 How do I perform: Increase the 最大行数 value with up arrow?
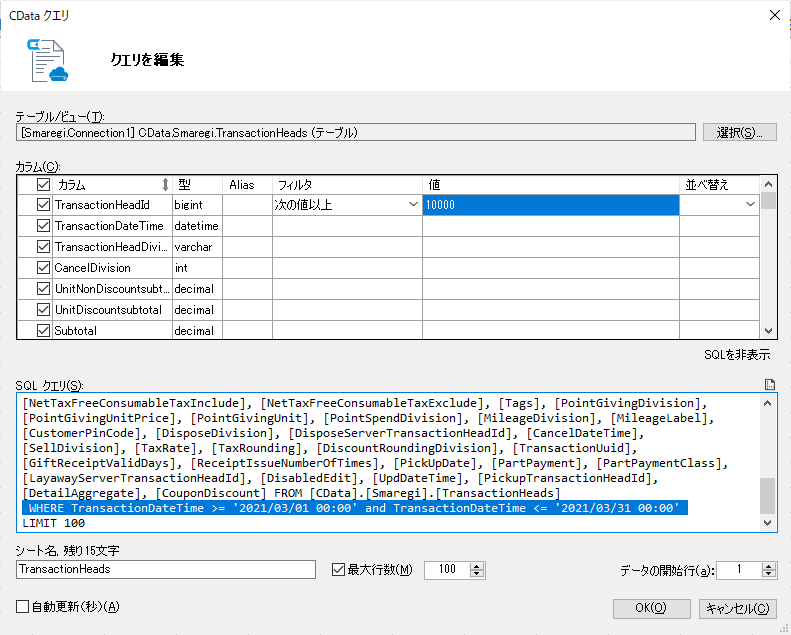click(477, 566)
